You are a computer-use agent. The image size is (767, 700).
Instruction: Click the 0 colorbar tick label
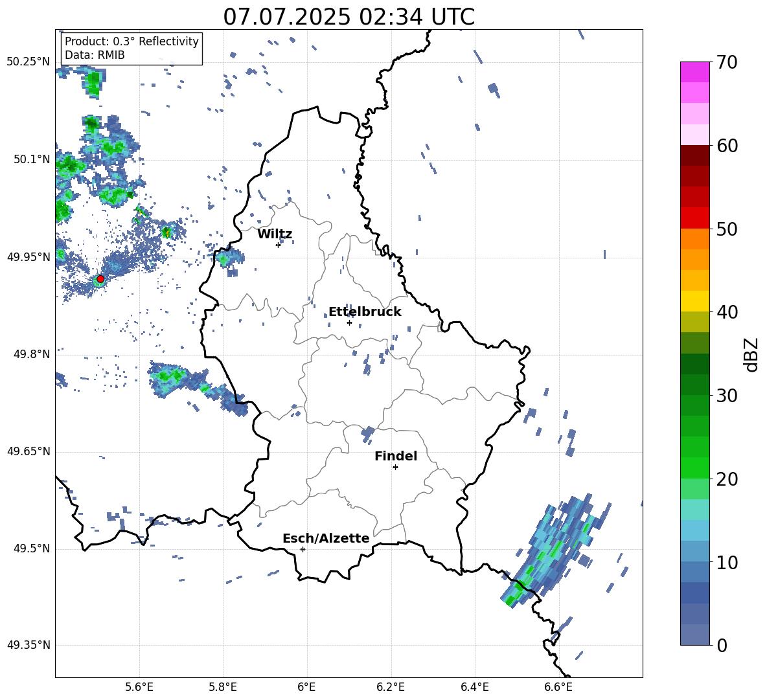tap(722, 645)
